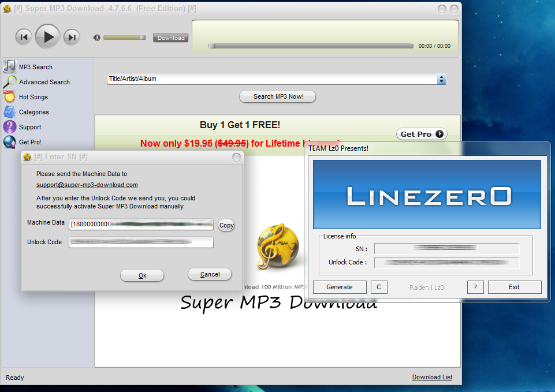Skip to the next track

(72, 37)
